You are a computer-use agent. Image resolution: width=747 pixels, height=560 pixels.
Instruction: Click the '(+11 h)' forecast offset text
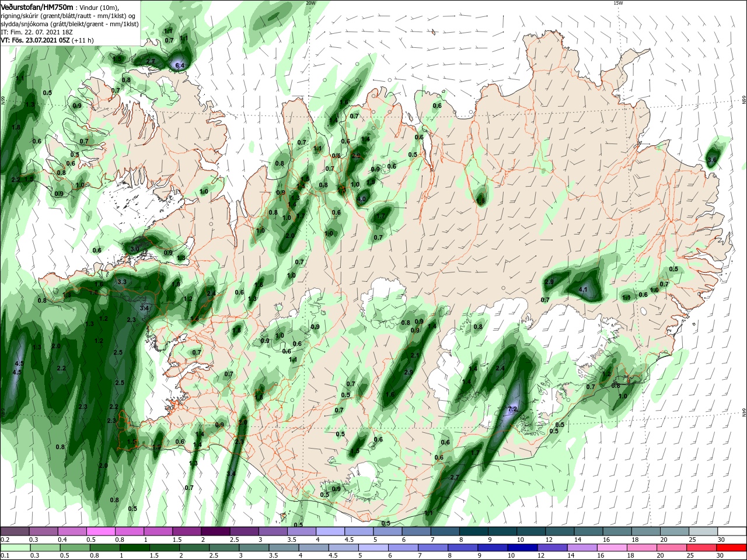[83, 40]
